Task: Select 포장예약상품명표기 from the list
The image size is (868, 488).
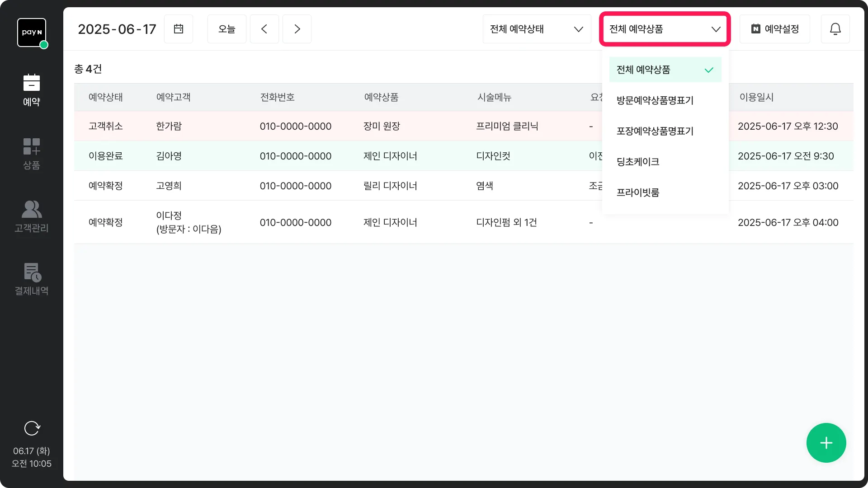Action: (655, 131)
